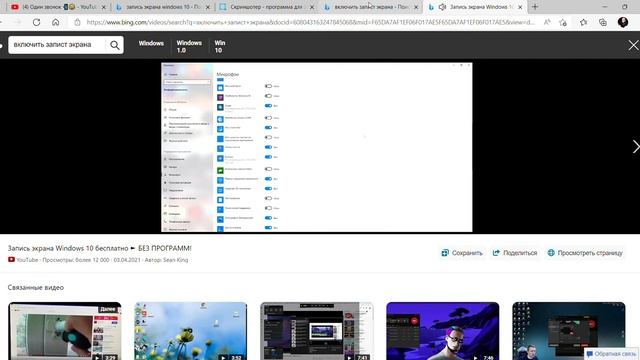The width and height of the screenshot is (640, 360).
Task: Open the YouTube source link under the title
Action: (23, 260)
